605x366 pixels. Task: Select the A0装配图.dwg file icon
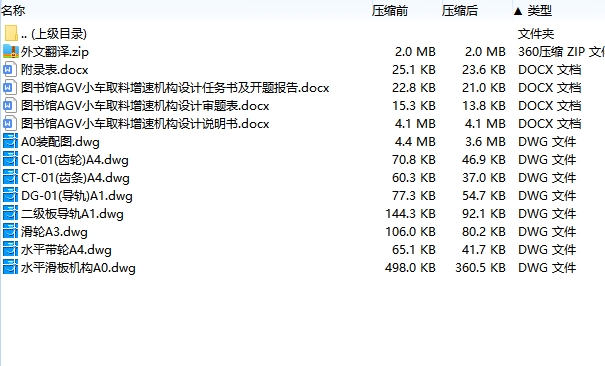(10, 142)
